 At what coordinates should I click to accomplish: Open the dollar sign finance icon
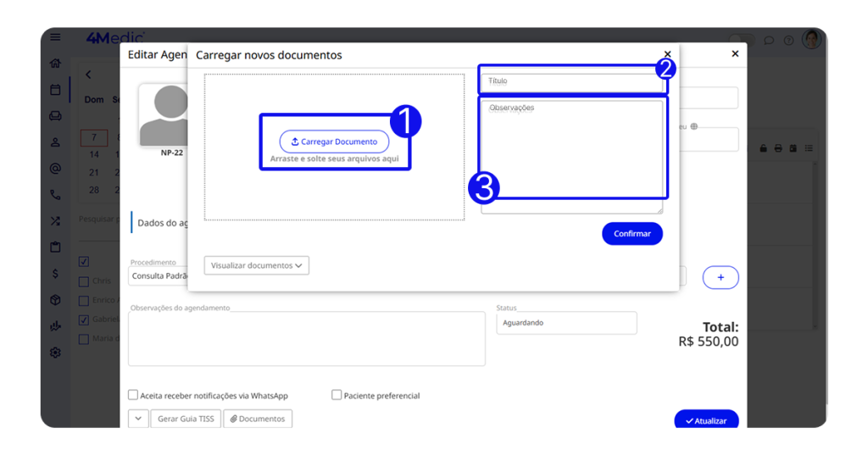pyautogui.click(x=56, y=274)
